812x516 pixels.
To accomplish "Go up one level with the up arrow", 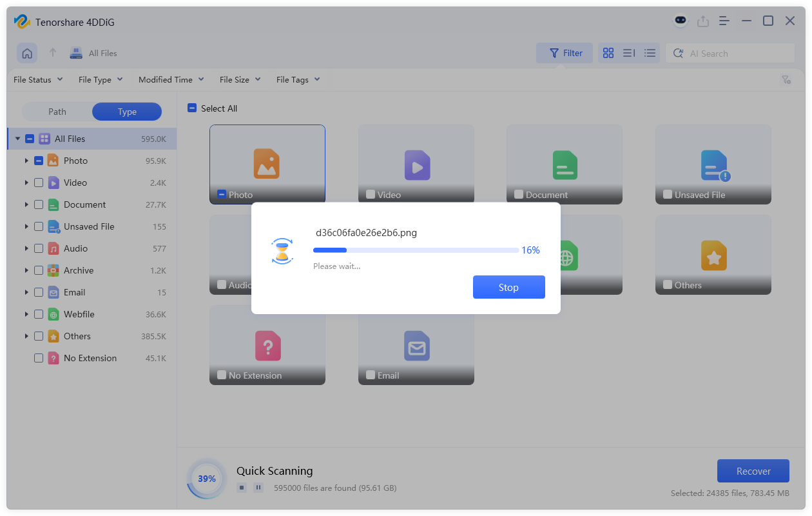I will pyautogui.click(x=53, y=53).
